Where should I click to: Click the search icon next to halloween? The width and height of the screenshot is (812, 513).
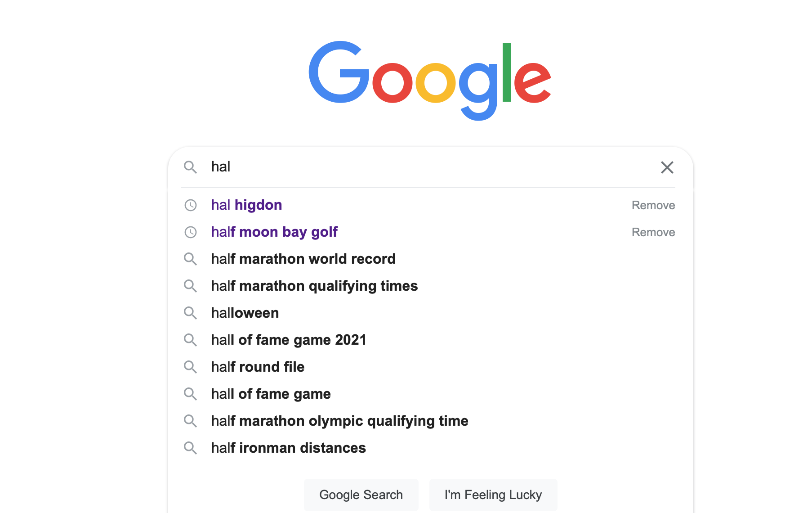[190, 313]
